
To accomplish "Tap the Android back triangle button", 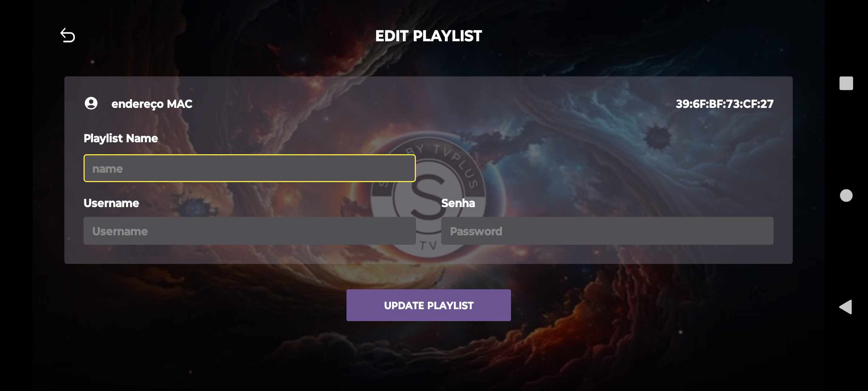I will 846,307.
